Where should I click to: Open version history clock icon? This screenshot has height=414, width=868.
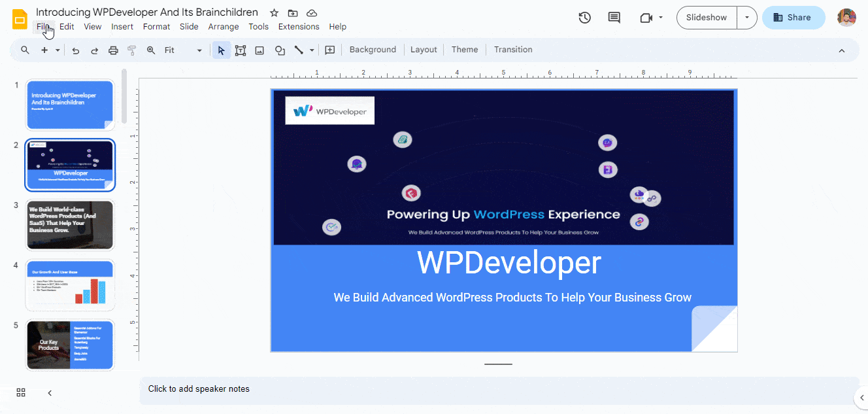(x=585, y=18)
